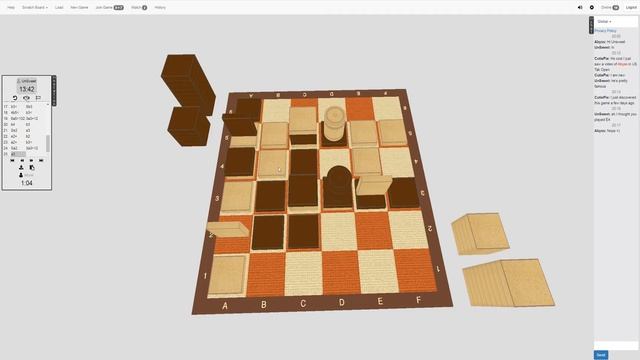The image size is (640, 360).
Task: Click the light flat stone on A1
Action: click(227, 274)
